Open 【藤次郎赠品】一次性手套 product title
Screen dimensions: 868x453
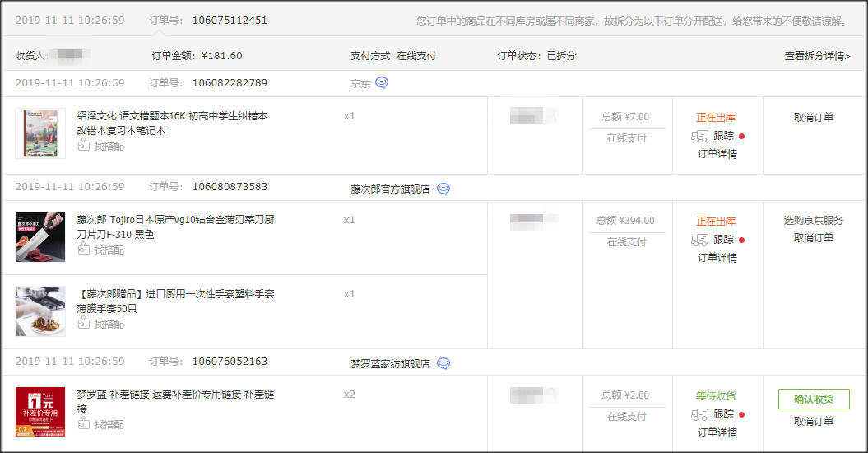(x=175, y=301)
